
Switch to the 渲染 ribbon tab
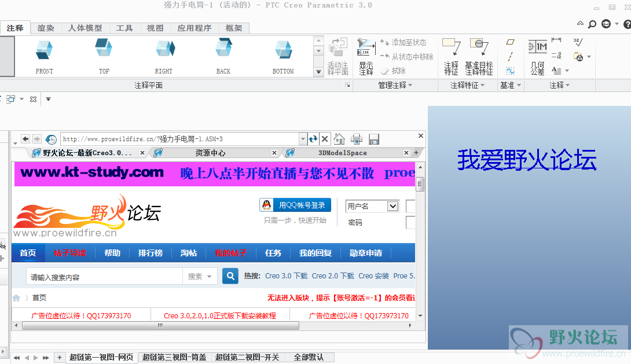[46, 28]
